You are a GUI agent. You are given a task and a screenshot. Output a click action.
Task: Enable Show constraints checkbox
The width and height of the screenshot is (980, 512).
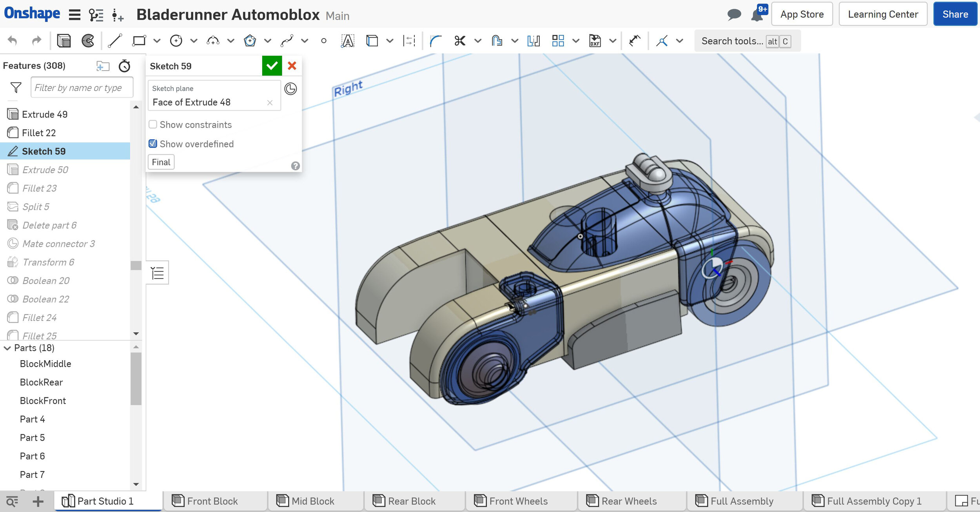[x=153, y=125]
